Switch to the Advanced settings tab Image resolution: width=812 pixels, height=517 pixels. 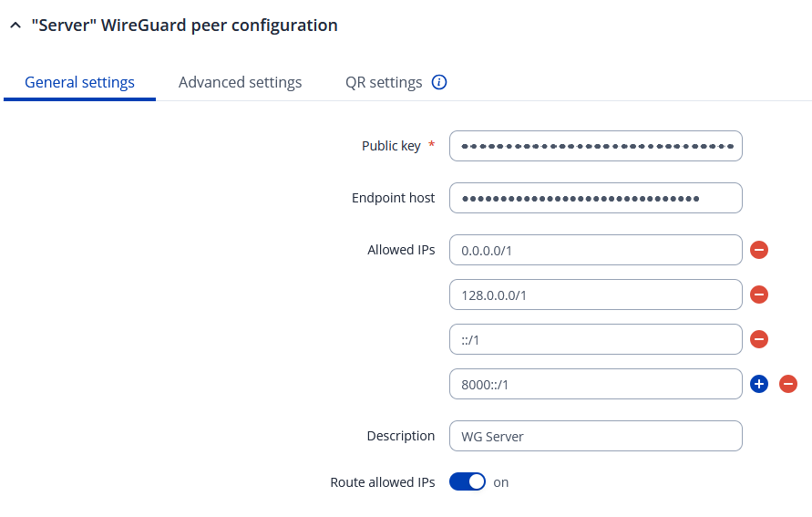pyautogui.click(x=240, y=82)
